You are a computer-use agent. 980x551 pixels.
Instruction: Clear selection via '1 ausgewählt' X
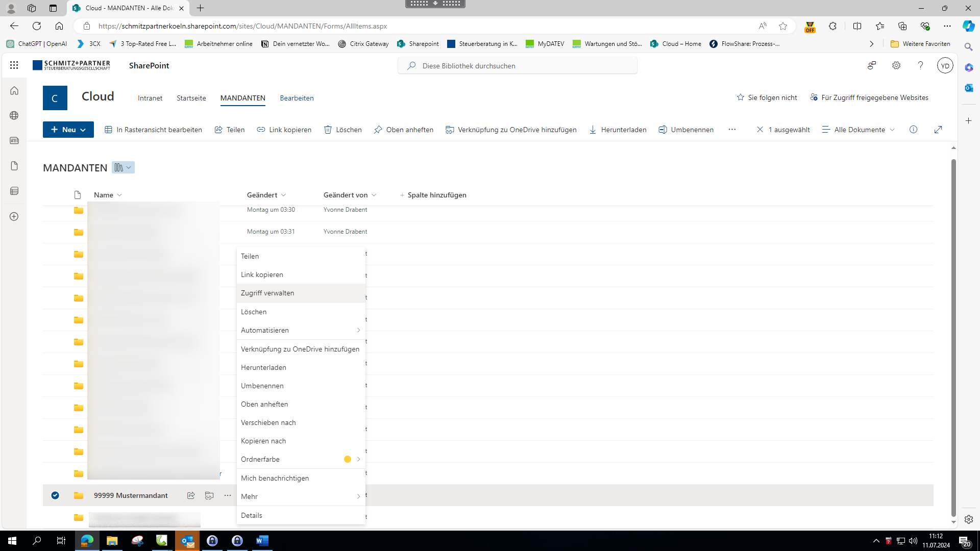pos(760,130)
